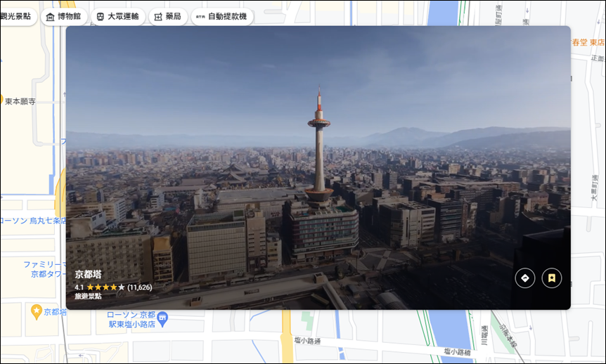The image size is (606, 364).
Task: Click the 京都塔 title on the card
Action: click(x=88, y=274)
